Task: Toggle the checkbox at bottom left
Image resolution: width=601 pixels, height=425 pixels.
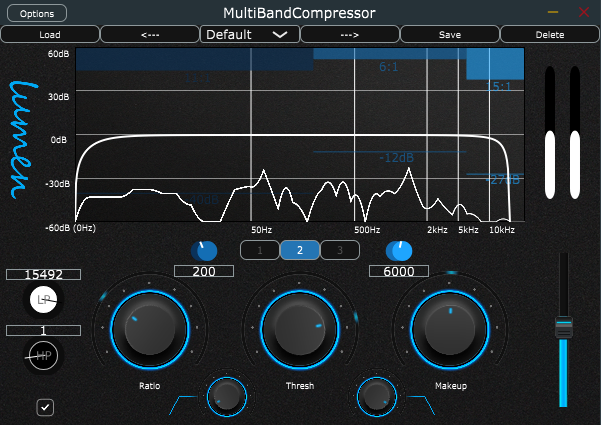Action: (44, 406)
